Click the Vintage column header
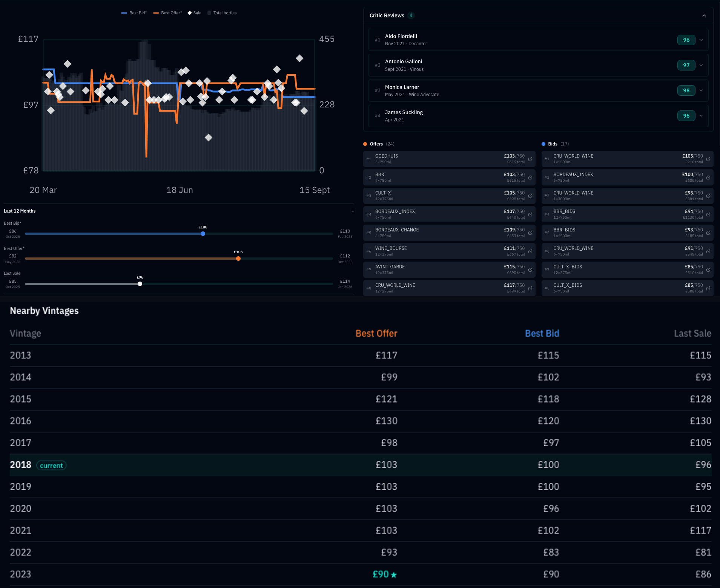 (26, 334)
